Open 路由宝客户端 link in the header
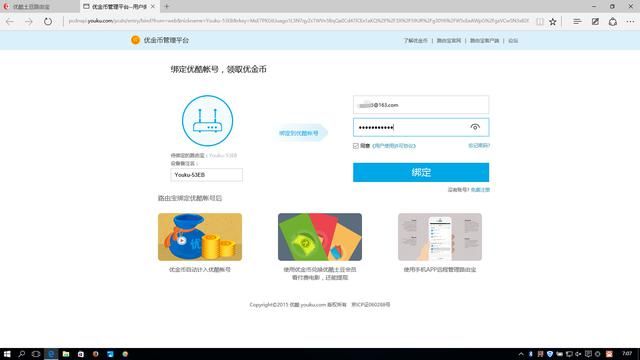 484,41
